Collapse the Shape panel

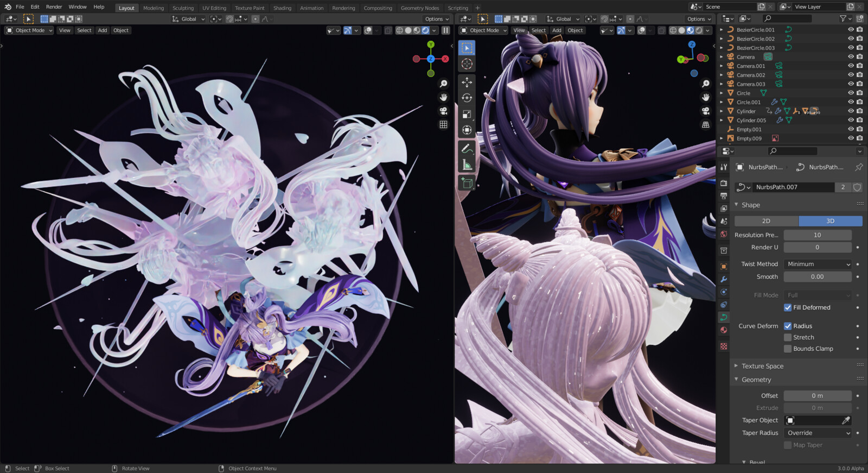[736, 205]
